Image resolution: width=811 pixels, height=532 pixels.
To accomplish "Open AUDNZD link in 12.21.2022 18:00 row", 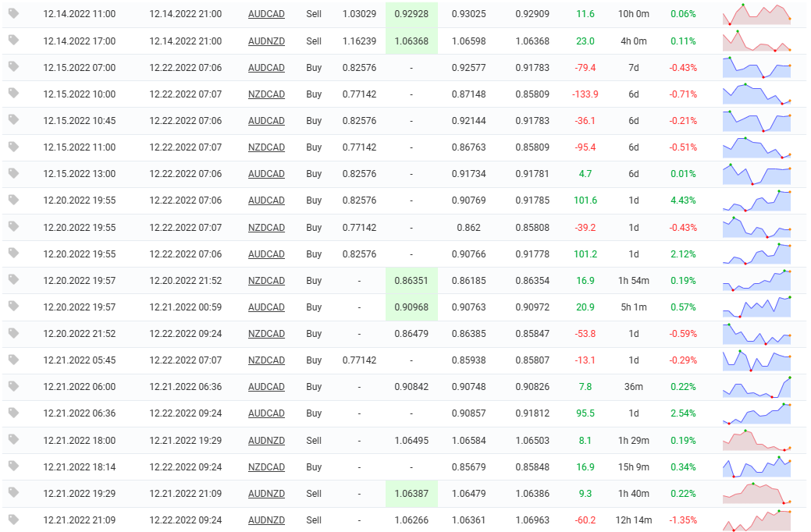I will pos(266,441).
